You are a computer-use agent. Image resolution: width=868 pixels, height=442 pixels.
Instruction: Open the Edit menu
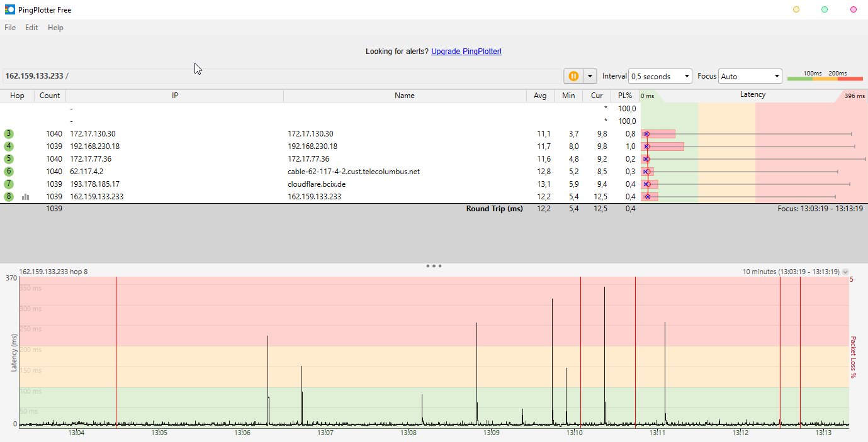(x=31, y=28)
